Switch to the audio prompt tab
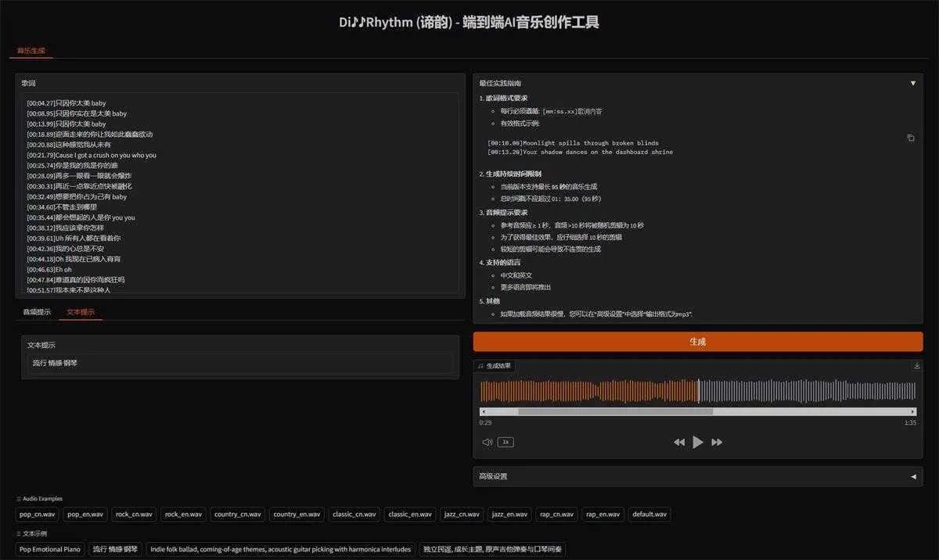The image size is (939, 560). pos(37,312)
